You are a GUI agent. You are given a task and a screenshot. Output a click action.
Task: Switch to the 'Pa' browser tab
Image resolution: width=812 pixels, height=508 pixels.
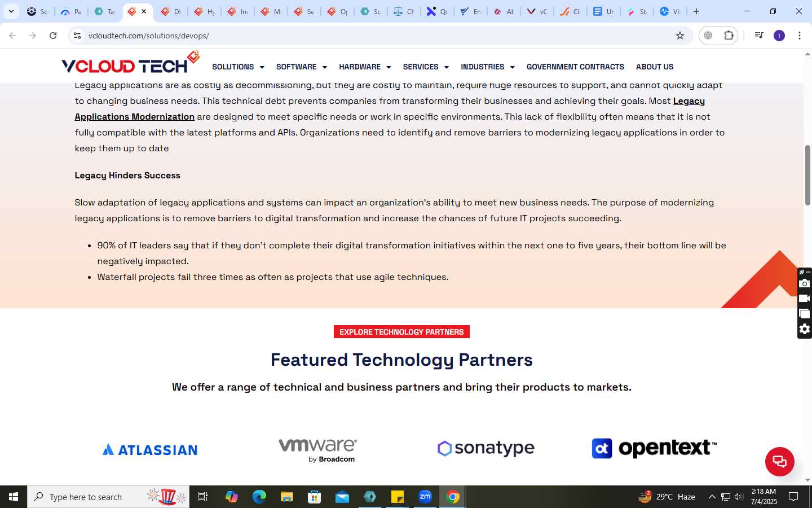tap(71, 11)
